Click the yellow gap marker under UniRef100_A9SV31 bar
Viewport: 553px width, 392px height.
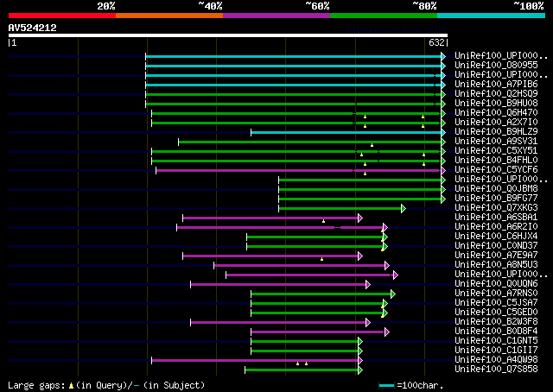[372, 145]
